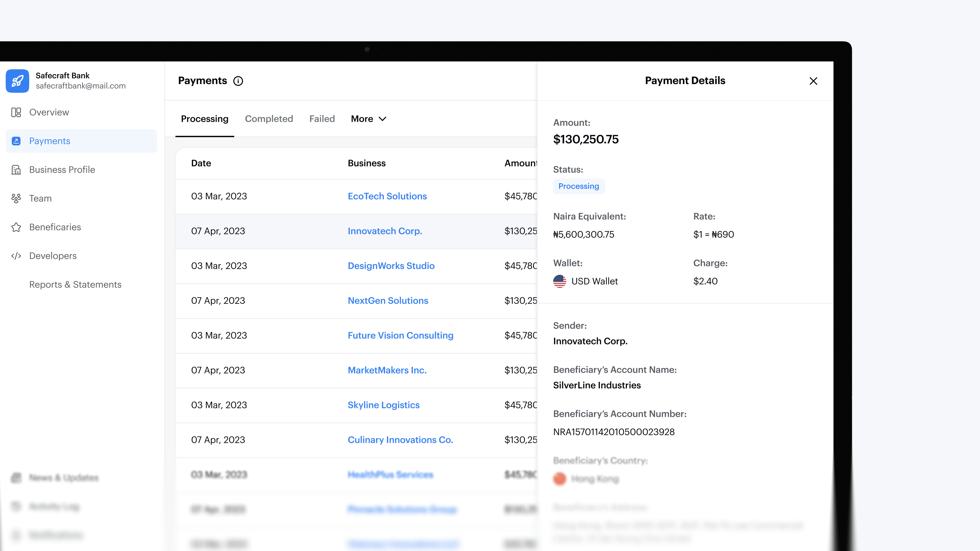The width and height of the screenshot is (980, 551).
Task: Click the Safecraft Bank account name
Action: pyautogui.click(x=63, y=75)
